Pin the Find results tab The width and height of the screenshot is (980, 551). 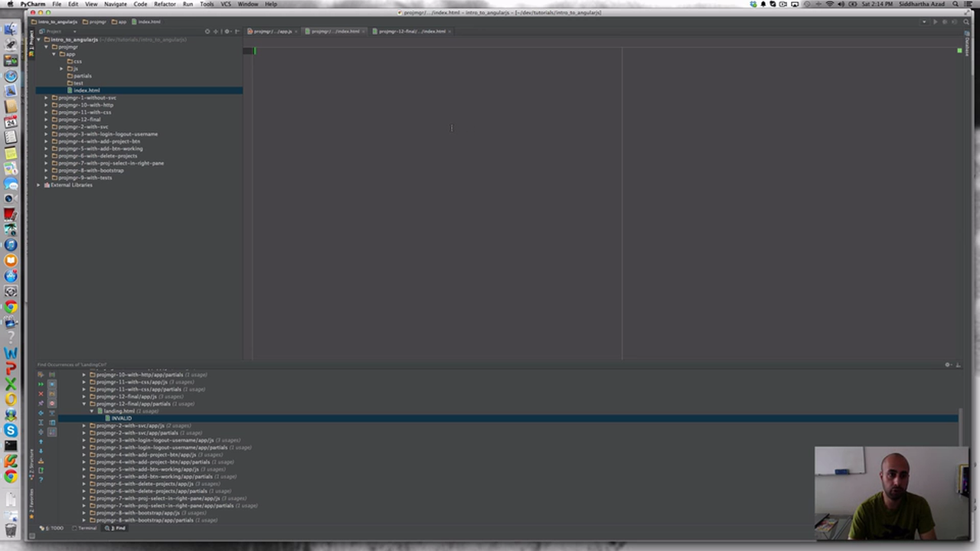[41, 403]
